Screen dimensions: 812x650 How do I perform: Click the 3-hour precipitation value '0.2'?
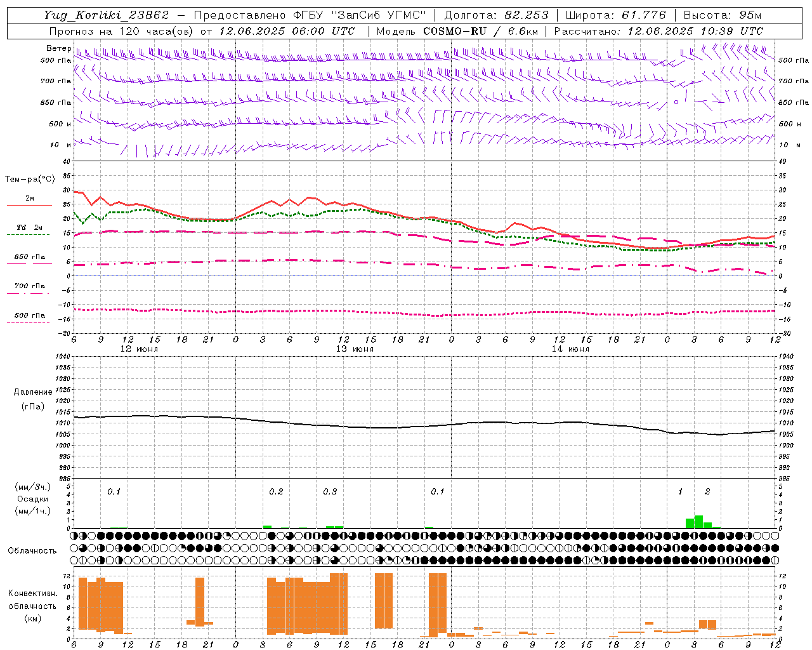pyautogui.click(x=276, y=492)
